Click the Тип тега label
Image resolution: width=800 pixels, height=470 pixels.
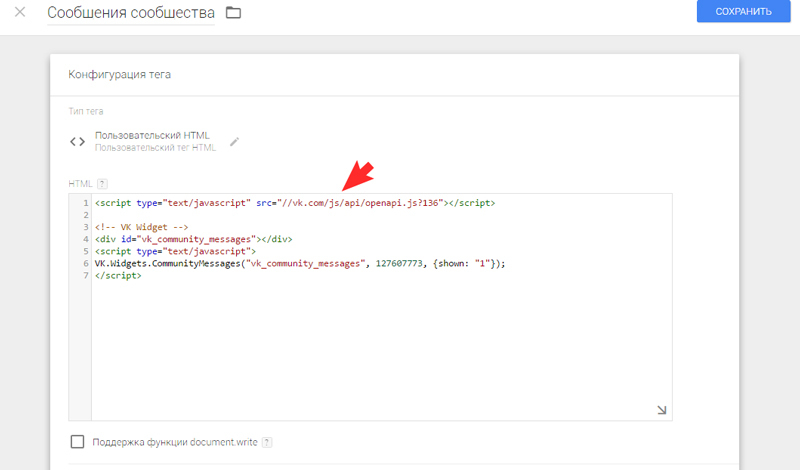pos(86,111)
